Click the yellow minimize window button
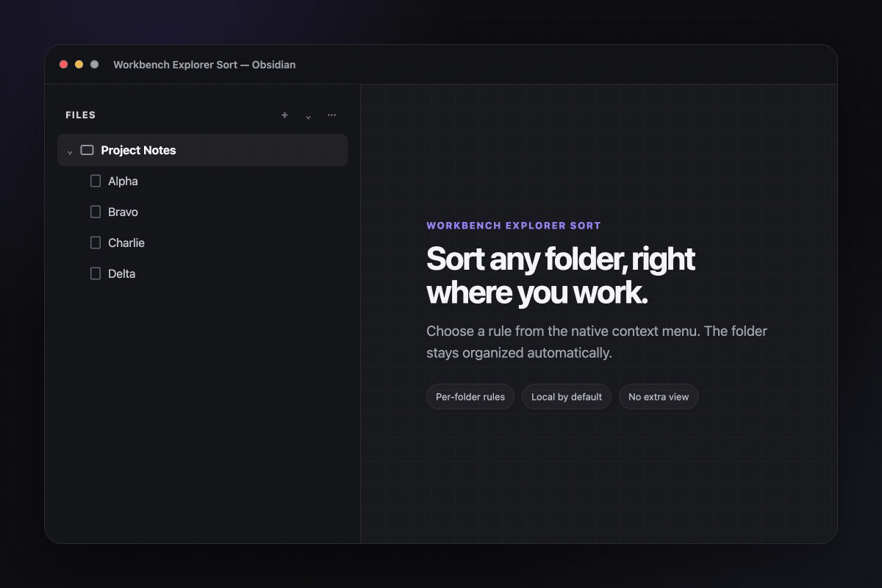The height and width of the screenshot is (588, 882). (x=79, y=65)
